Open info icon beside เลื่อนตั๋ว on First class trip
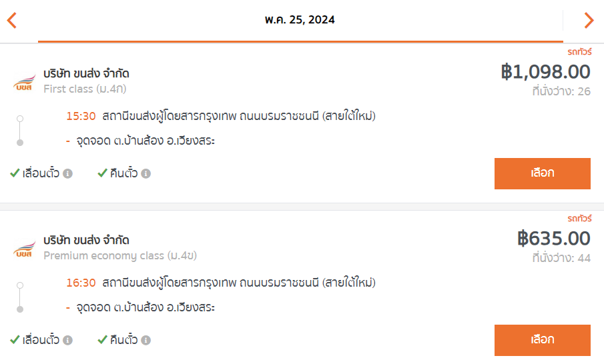Viewport: 604px width, 364px height. click(x=68, y=173)
